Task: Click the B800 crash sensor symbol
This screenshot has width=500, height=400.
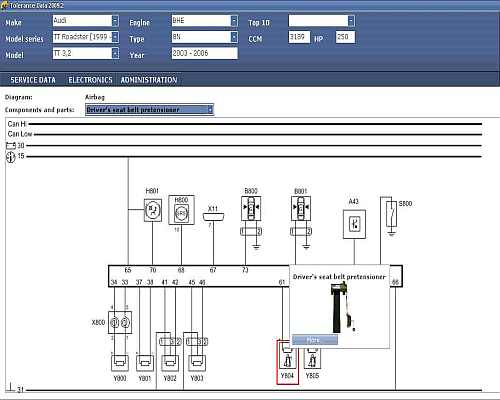Action: [x=251, y=208]
